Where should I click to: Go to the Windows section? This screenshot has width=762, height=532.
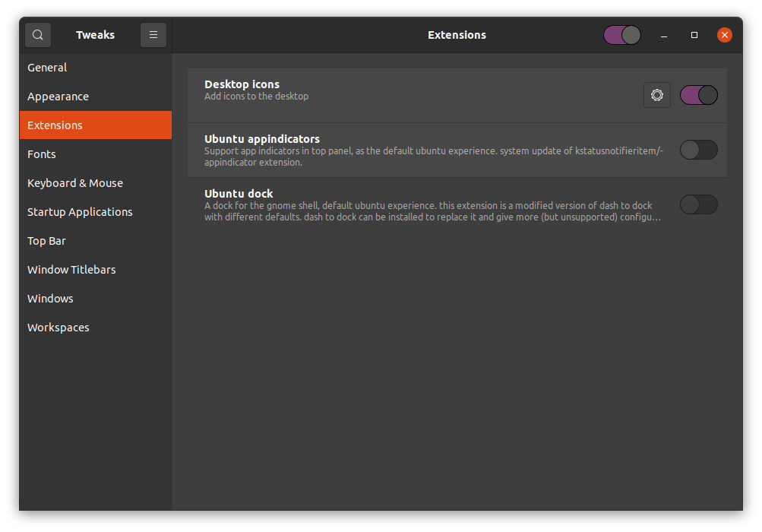96,299
